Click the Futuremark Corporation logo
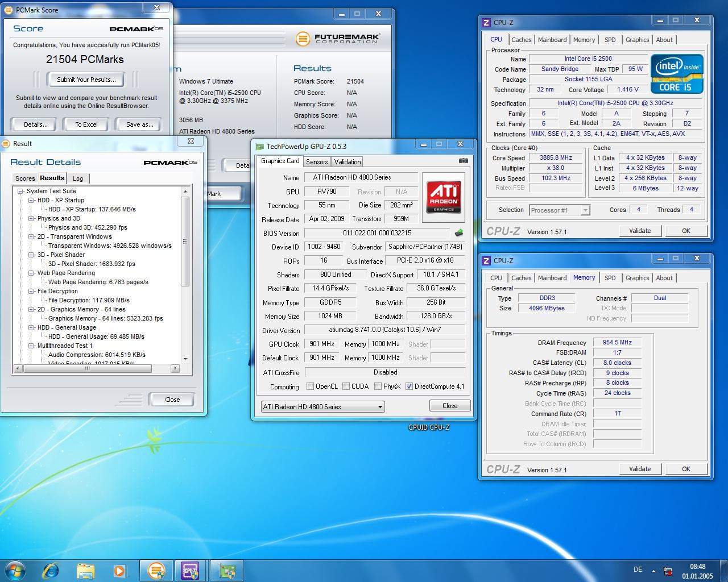This screenshot has height=582, width=728. (338, 39)
